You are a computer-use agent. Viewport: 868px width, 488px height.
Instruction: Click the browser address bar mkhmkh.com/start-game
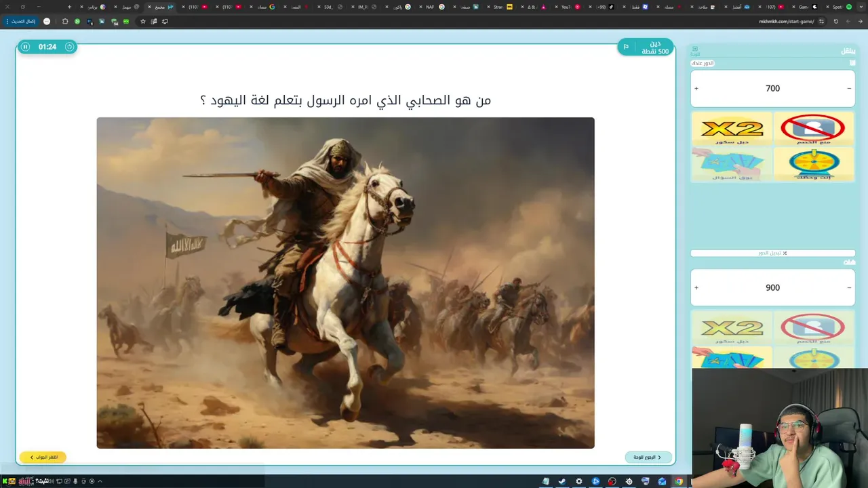(786, 21)
